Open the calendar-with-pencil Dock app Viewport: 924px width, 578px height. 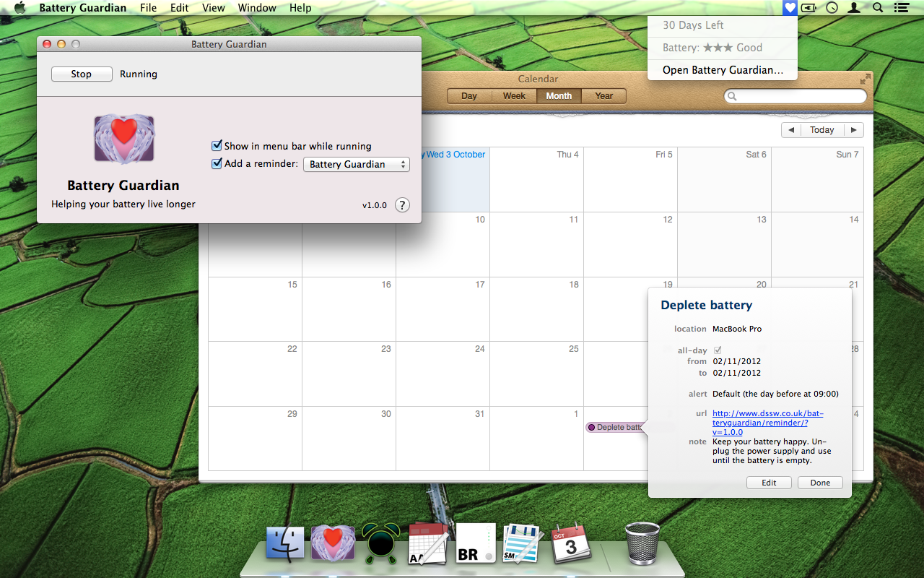(x=429, y=544)
